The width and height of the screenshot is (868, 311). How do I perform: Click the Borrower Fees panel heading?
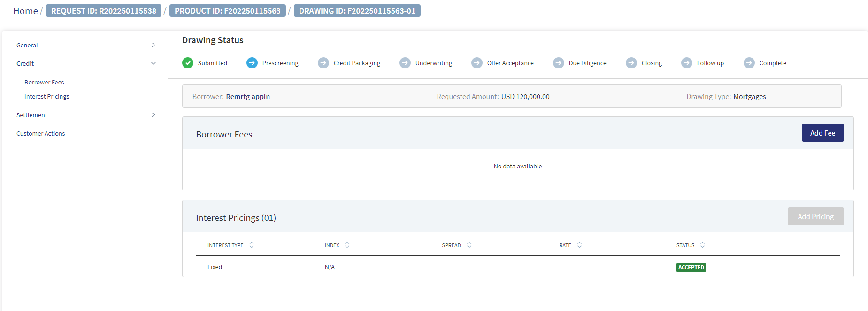(224, 135)
